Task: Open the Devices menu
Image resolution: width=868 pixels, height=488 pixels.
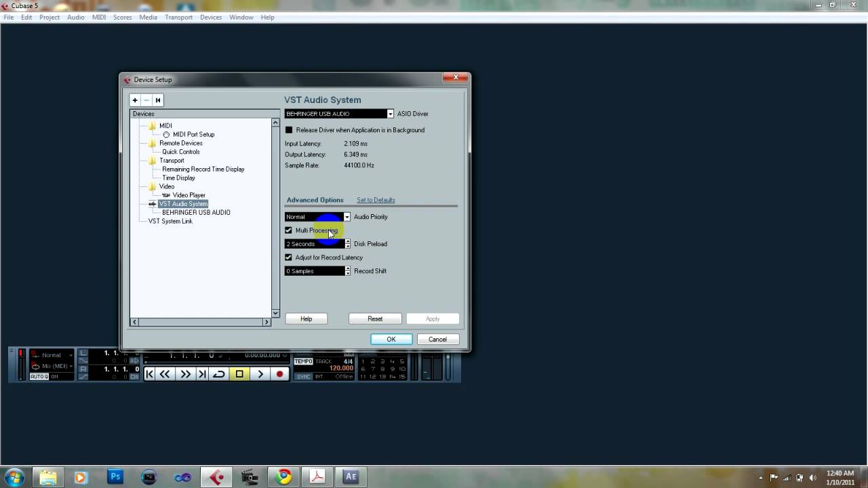Action: (x=211, y=17)
